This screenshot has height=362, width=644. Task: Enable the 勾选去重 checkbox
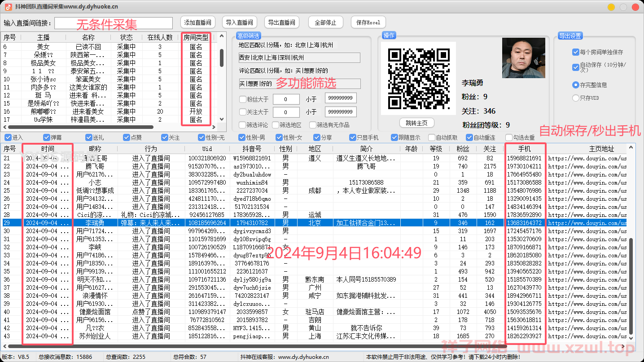pyautogui.click(x=509, y=137)
